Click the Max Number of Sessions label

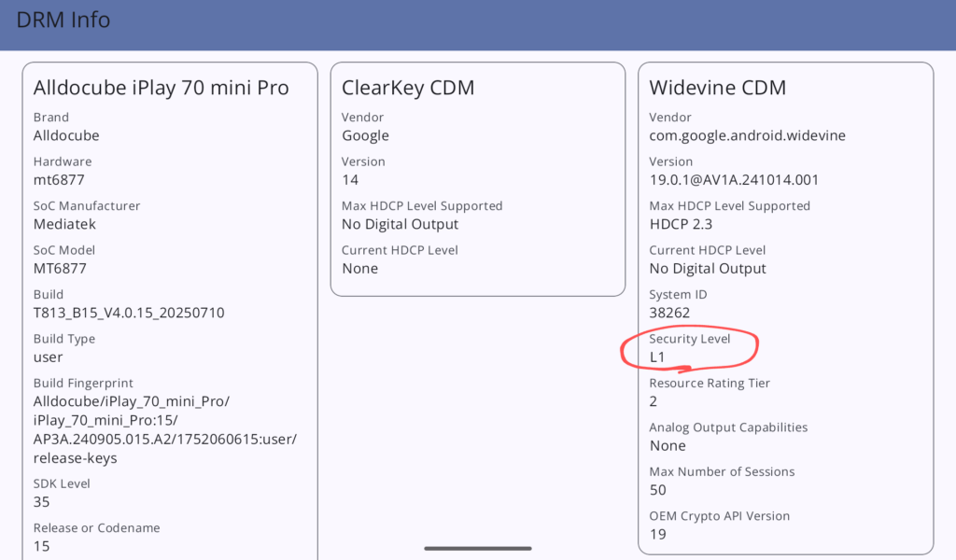722,471
